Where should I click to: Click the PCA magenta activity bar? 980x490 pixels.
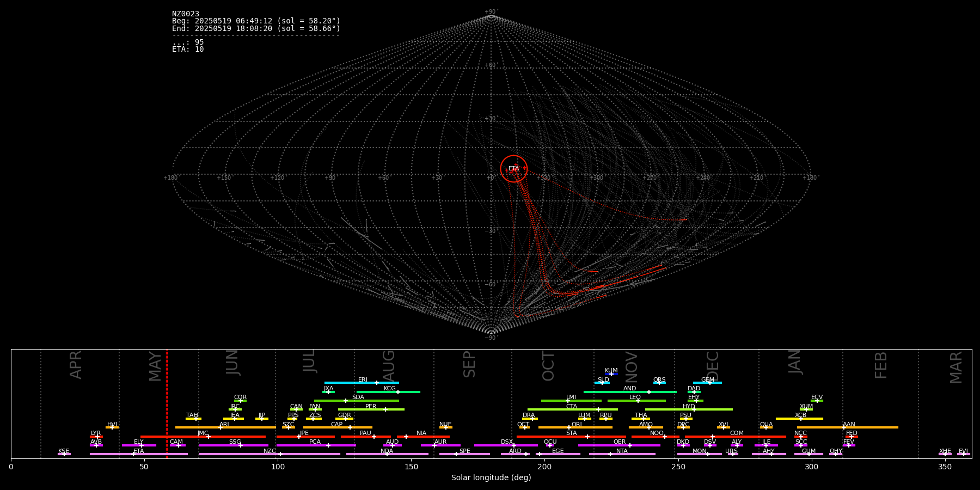pos(316,445)
